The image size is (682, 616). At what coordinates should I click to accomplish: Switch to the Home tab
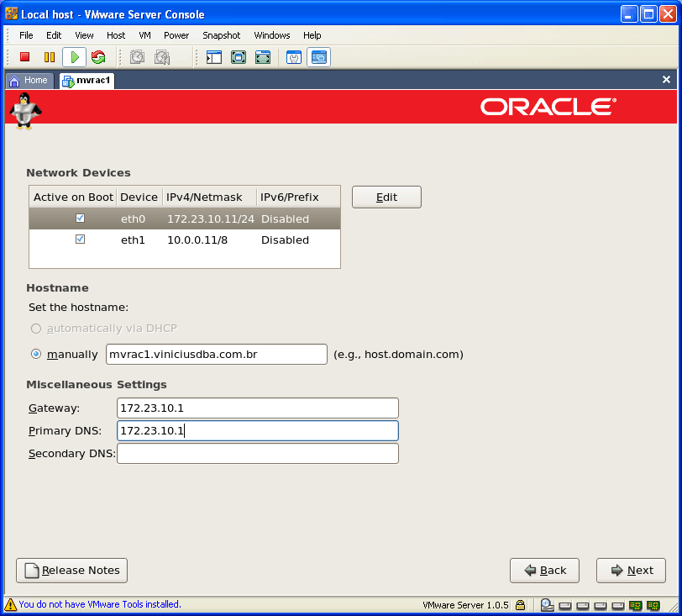pyautogui.click(x=29, y=81)
